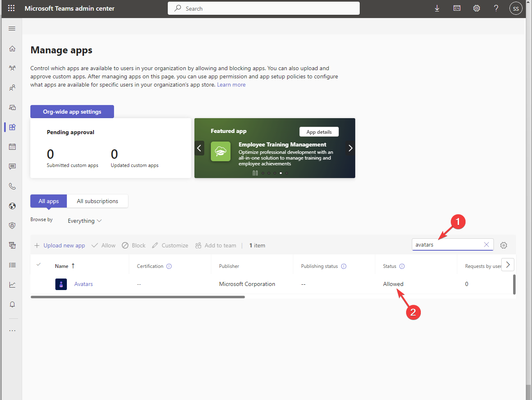Show next featured app with right arrow

click(350, 148)
